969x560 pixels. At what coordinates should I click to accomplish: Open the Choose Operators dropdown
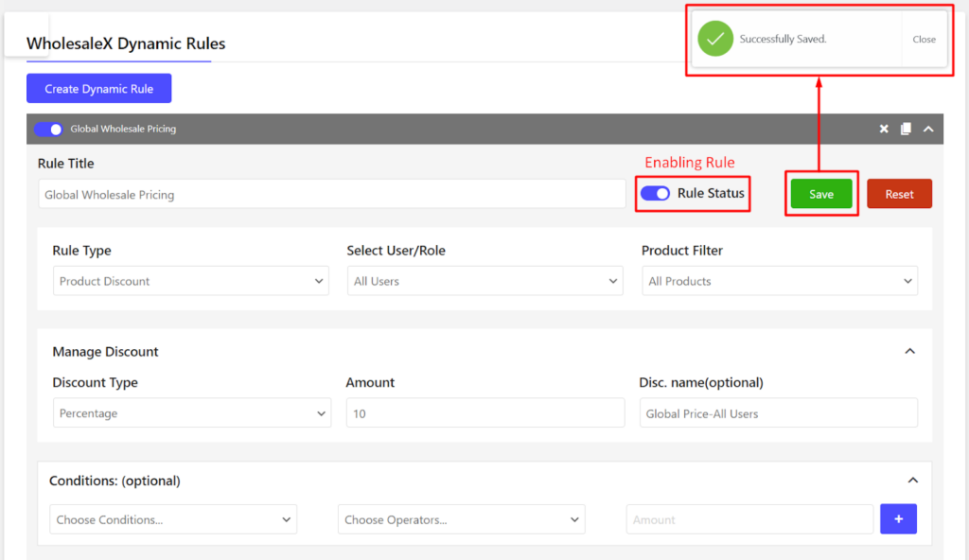pos(462,519)
